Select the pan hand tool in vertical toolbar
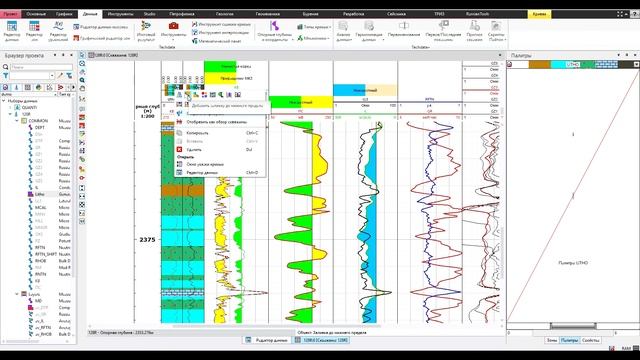 coord(82,89)
